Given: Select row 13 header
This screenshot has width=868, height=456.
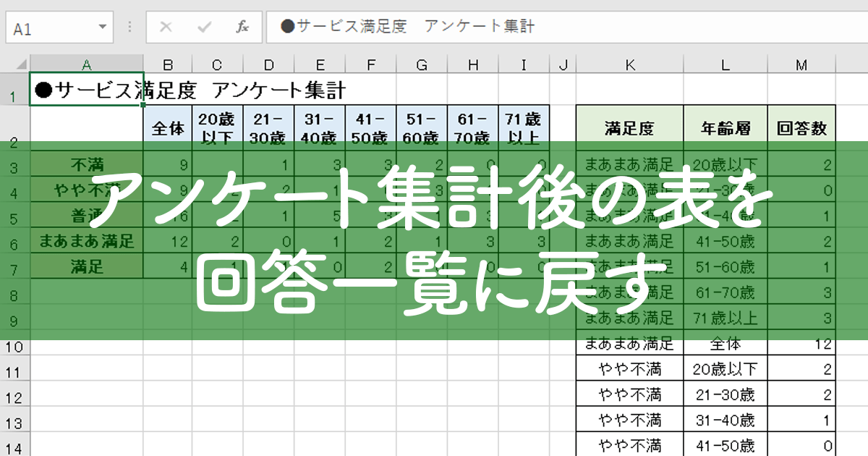Looking at the screenshot, I should click(14, 421).
